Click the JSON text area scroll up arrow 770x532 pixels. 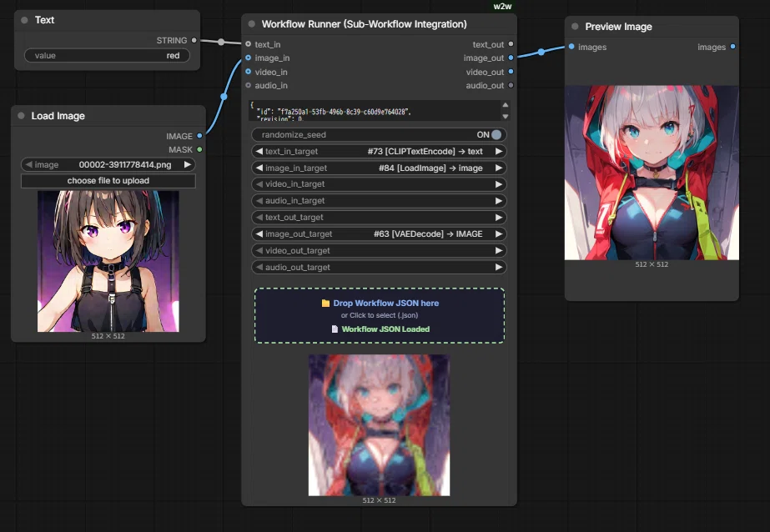pyautogui.click(x=506, y=105)
